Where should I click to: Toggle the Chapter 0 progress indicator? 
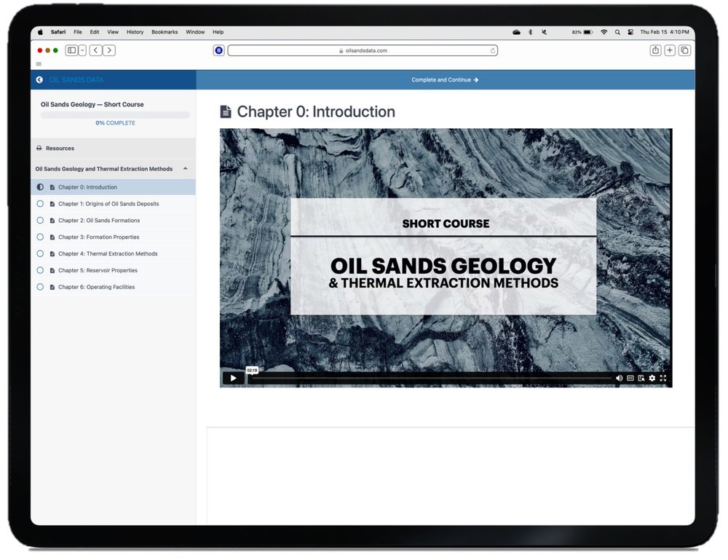tap(40, 187)
